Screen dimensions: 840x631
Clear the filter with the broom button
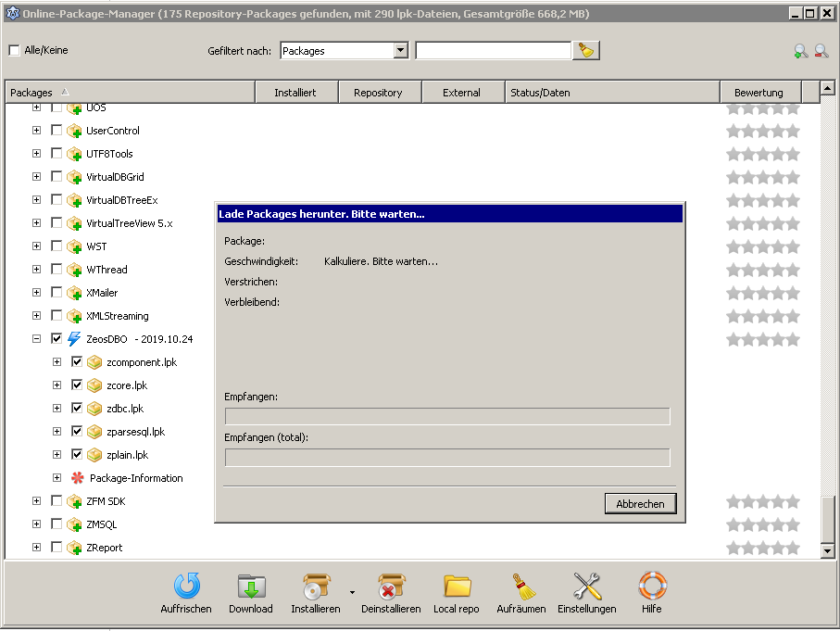pos(585,51)
